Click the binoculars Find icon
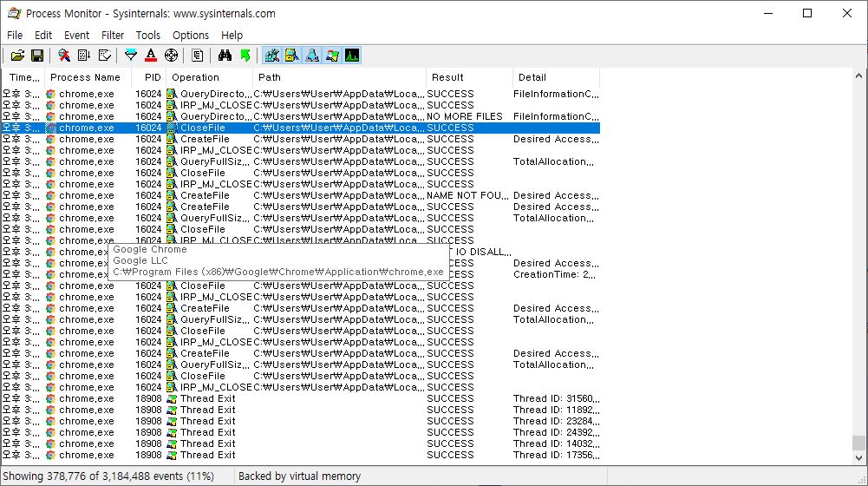The width and height of the screenshot is (868, 486). pos(225,56)
